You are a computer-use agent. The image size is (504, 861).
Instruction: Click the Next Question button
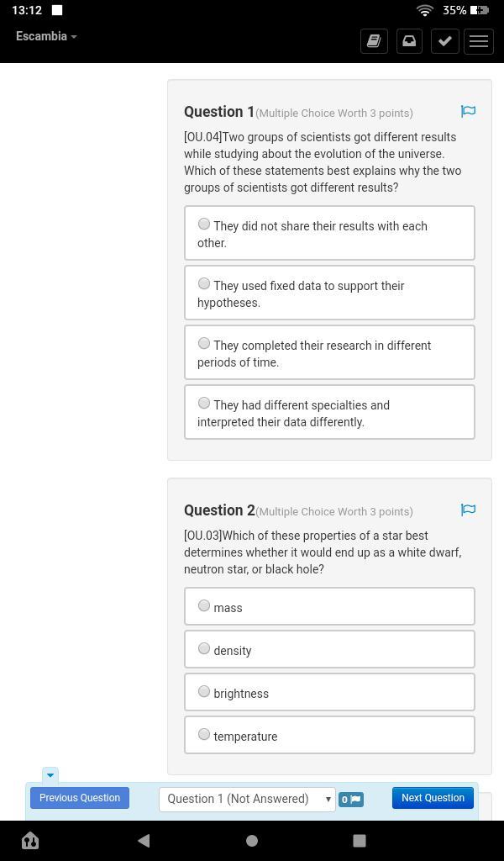coord(433,798)
